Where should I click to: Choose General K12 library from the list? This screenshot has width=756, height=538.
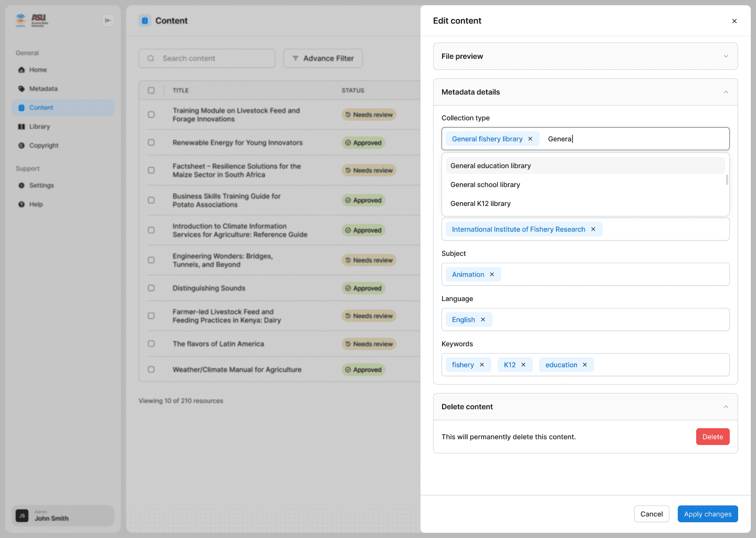480,204
